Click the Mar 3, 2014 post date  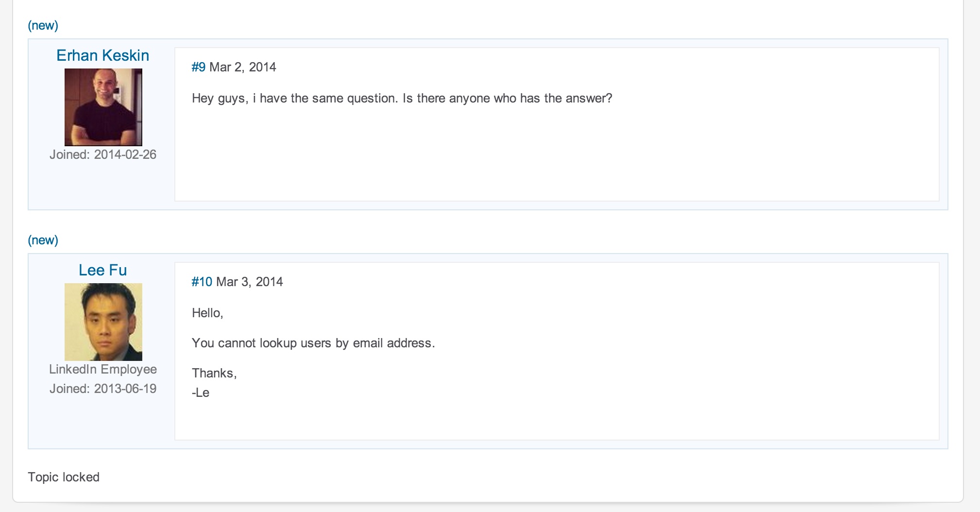pos(250,282)
